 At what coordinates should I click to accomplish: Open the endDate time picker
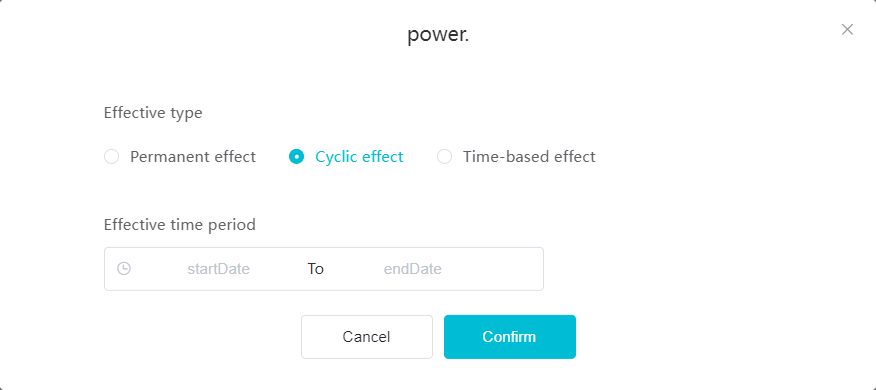(413, 269)
